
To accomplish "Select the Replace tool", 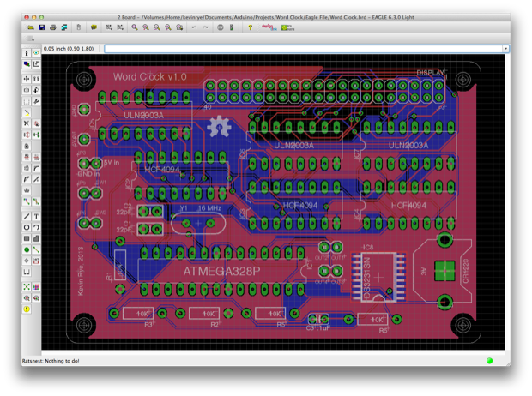I will (x=36, y=135).
